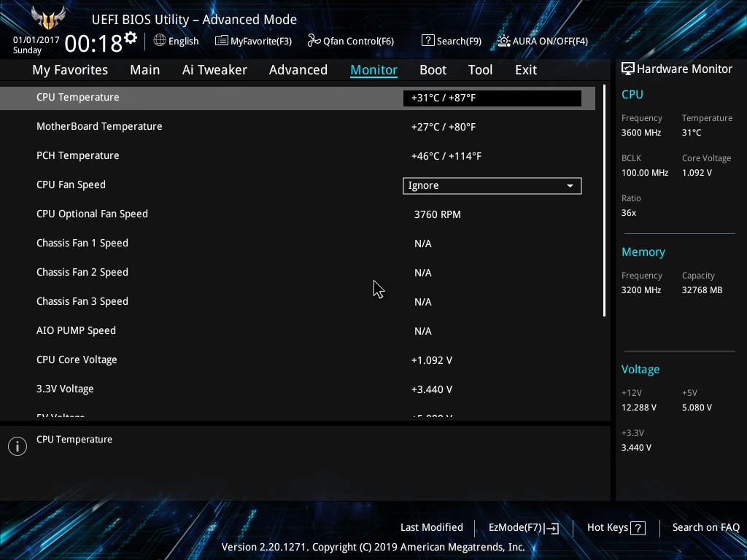Click the info help icon
The image size is (747, 560).
(x=18, y=446)
